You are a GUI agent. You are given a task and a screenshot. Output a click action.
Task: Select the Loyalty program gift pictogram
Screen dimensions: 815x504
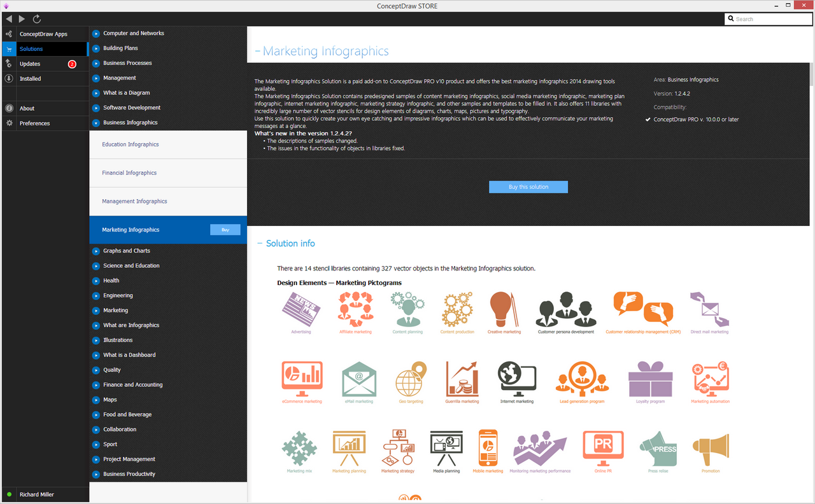click(x=650, y=379)
